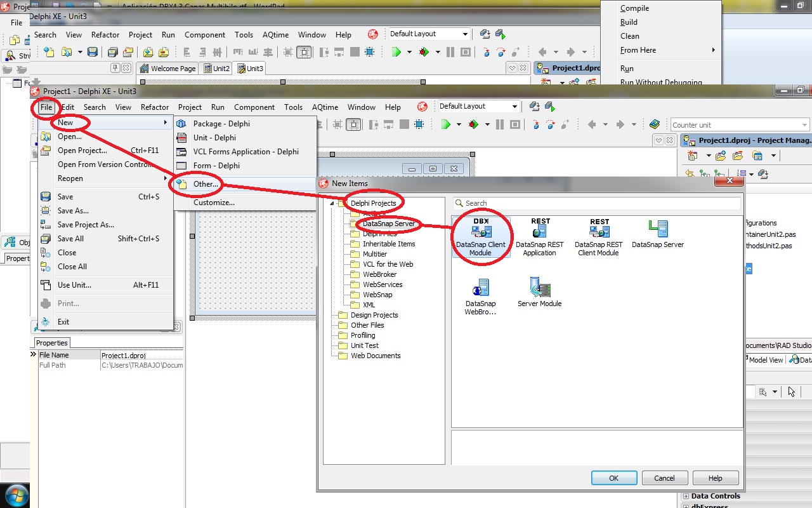Screen dimensions: 812x508
Task: Select the DataSnap REST Client Module icon
Action: pyautogui.click(x=598, y=231)
